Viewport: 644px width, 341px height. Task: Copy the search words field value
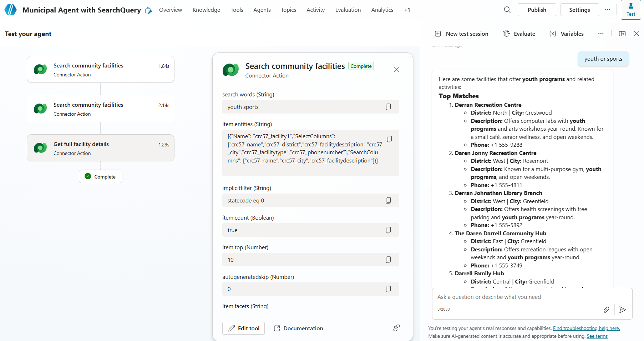[x=388, y=107]
